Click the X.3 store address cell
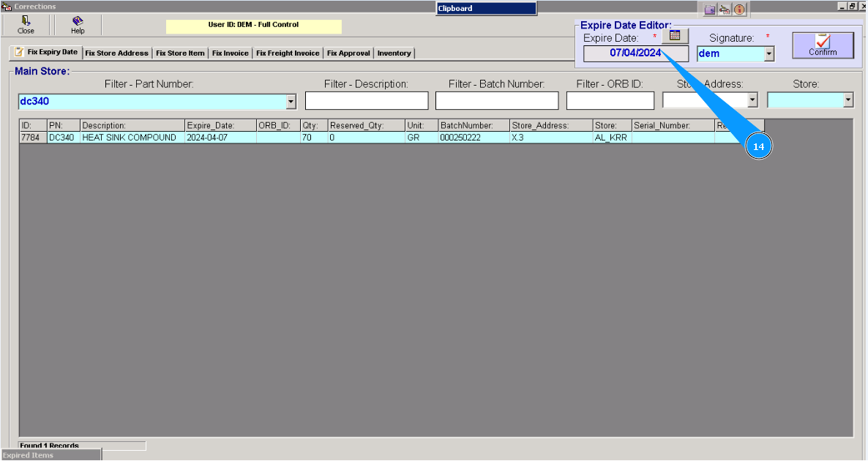The width and height of the screenshot is (868, 461). pos(551,138)
